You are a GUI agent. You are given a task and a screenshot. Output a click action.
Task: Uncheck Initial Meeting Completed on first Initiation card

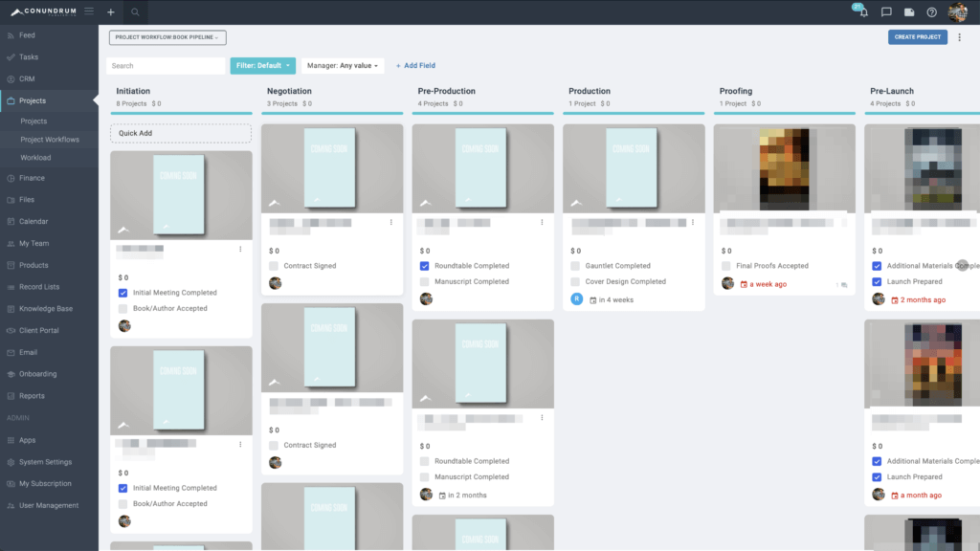(123, 293)
